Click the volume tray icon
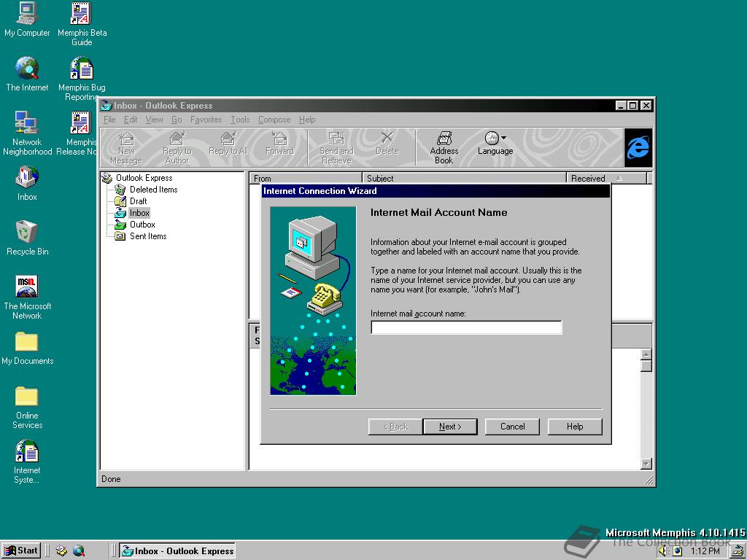This screenshot has width=747, height=560. [664, 551]
